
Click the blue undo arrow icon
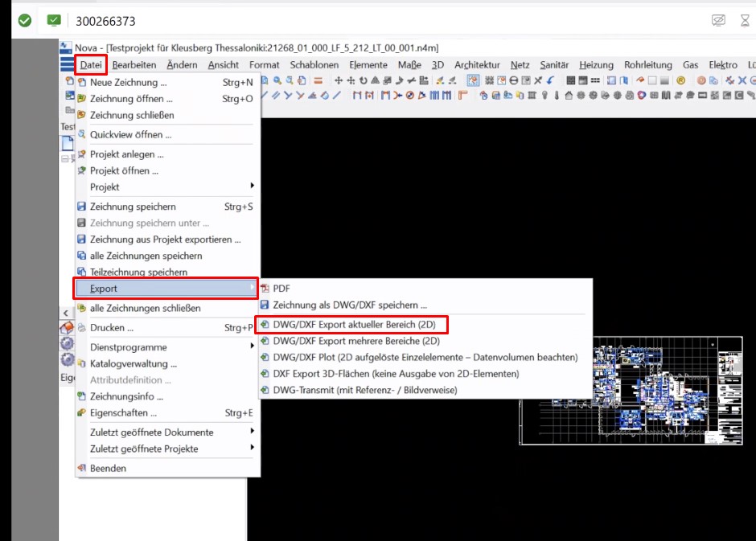tap(550, 80)
